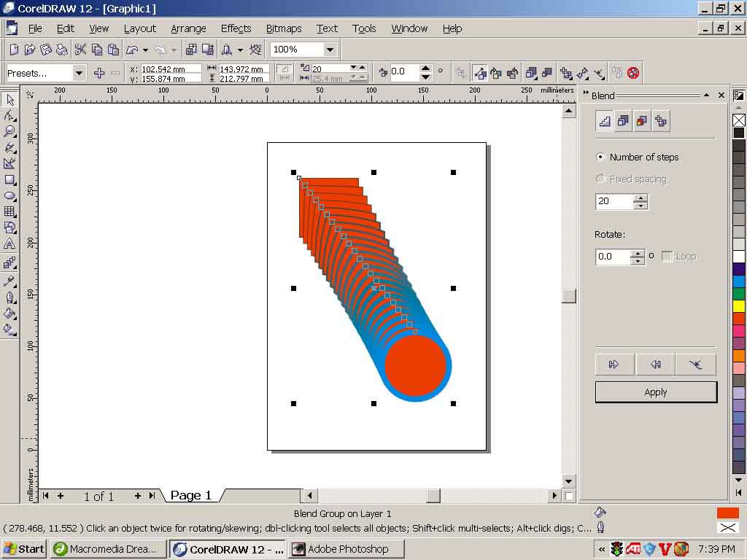Viewport: 747px width, 560px height.
Task: Select the Ellipse tool
Action: [x=9, y=195]
